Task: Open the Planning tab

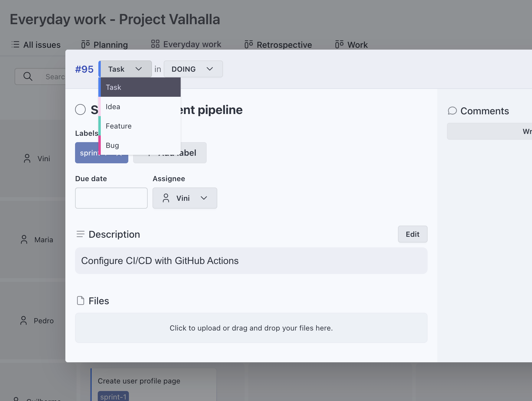Action: (x=104, y=45)
